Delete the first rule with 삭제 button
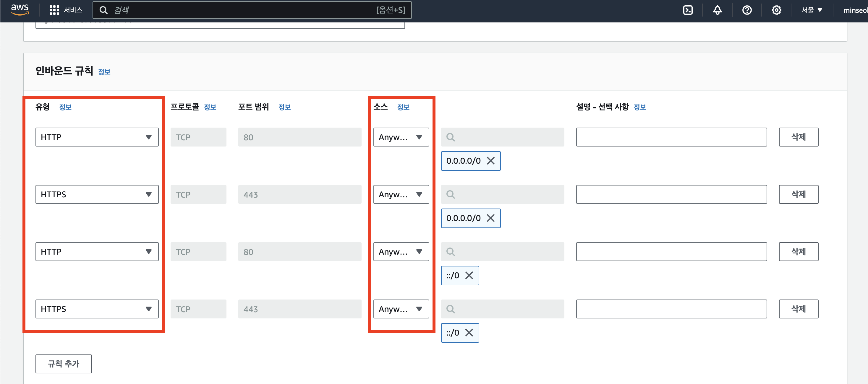Viewport: 868px width, 384px height. (798, 137)
